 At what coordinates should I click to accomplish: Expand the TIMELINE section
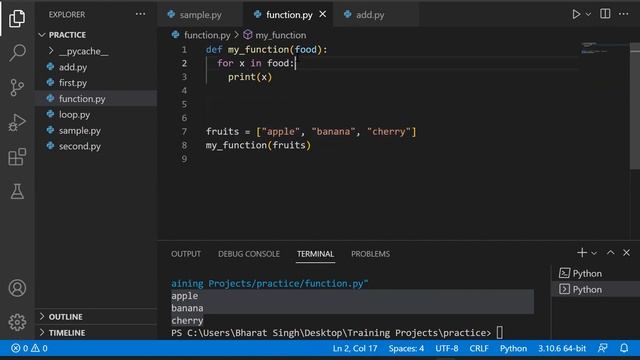click(97, 333)
